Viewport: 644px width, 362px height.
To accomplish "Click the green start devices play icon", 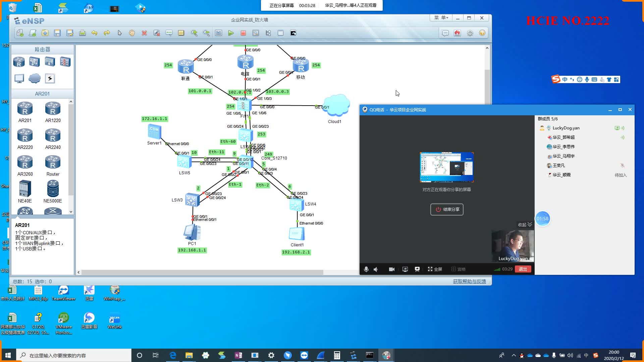I will pos(231,33).
